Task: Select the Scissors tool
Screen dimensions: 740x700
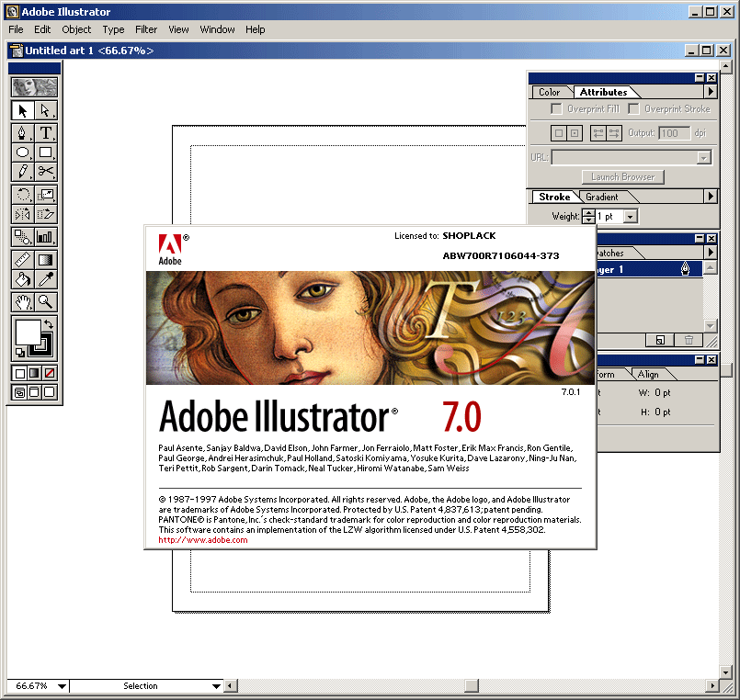Action: pos(46,172)
